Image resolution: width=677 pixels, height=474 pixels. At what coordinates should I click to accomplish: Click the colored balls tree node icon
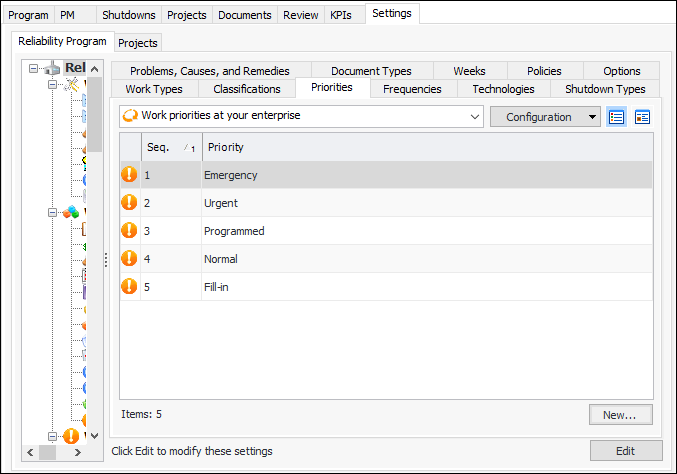(x=70, y=212)
